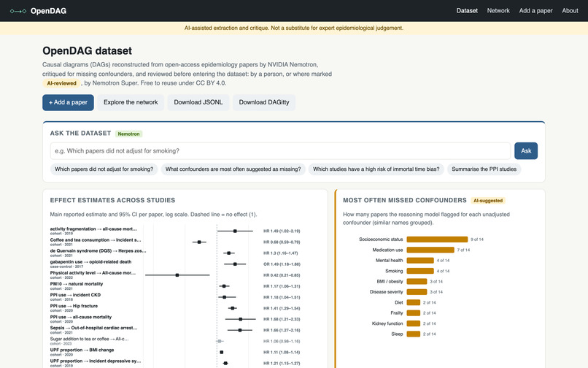Select Add a paper in top navigation
This screenshot has height=368, width=588.
(x=536, y=10)
